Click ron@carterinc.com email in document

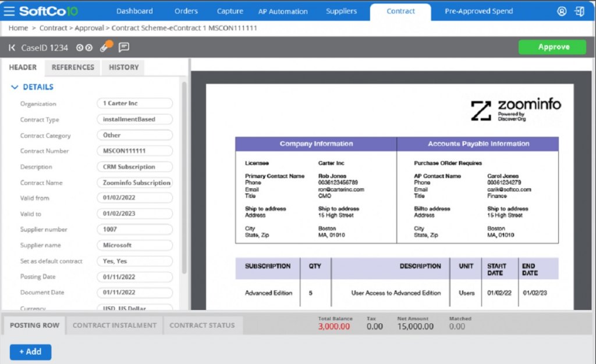[x=341, y=190]
